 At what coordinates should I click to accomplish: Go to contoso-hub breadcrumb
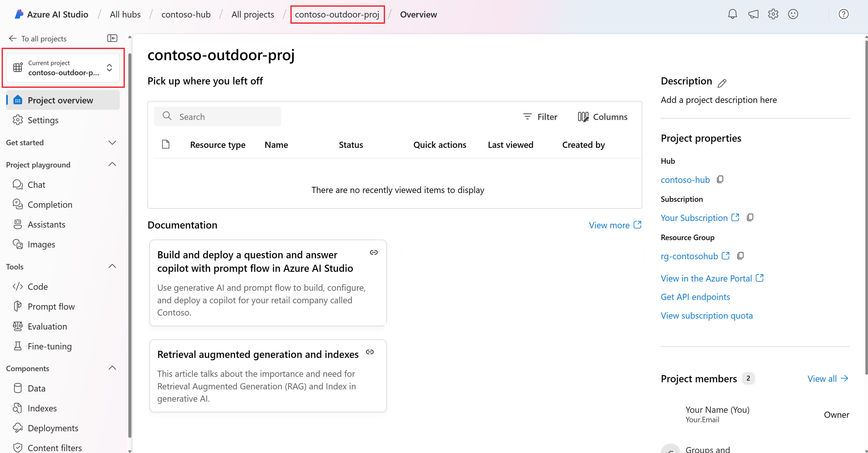click(x=186, y=14)
